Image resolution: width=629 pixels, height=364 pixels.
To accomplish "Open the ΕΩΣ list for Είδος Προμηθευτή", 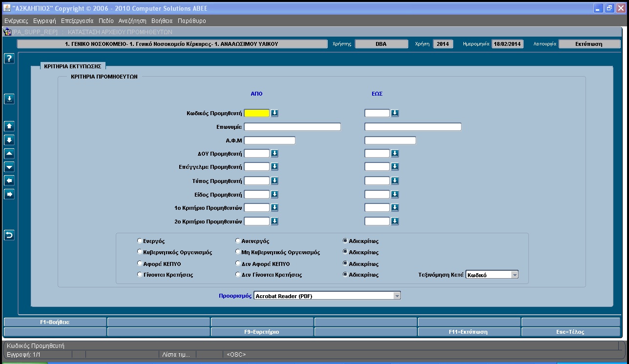I will point(395,195).
